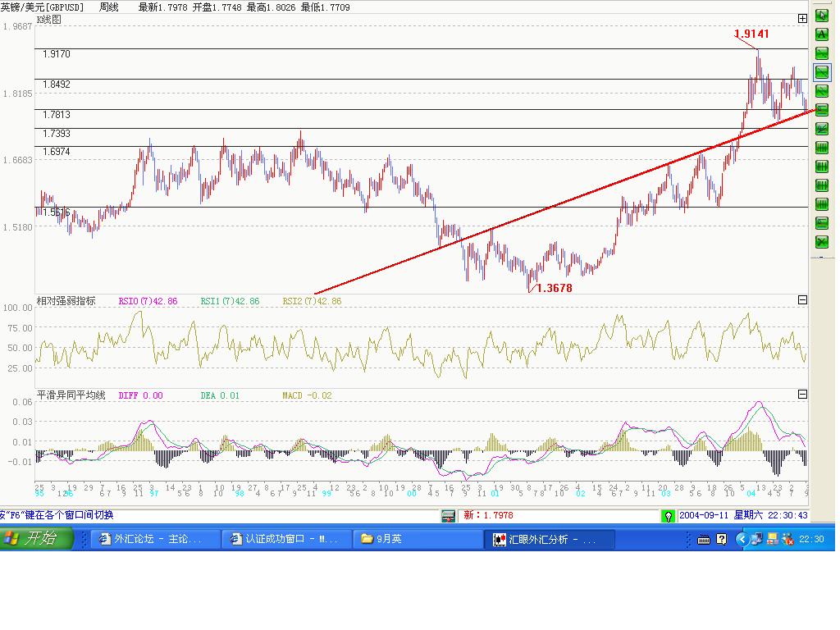Open the 9月英 folder taskbar item
The width and height of the screenshot is (840, 630).
coord(418,539)
